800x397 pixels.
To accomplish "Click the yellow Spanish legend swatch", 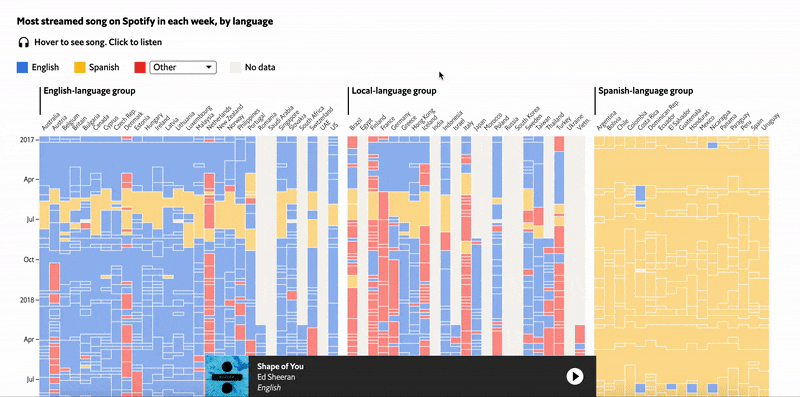I will coord(80,67).
